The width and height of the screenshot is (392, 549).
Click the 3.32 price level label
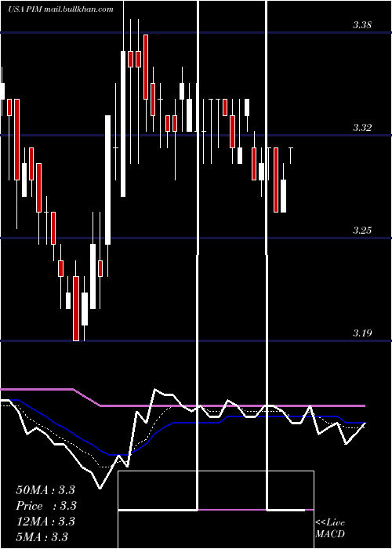pos(362,127)
